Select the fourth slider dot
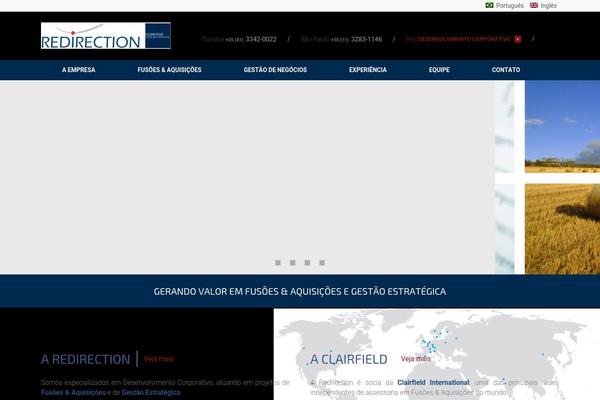This screenshot has height=400, width=600. pos(322,263)
